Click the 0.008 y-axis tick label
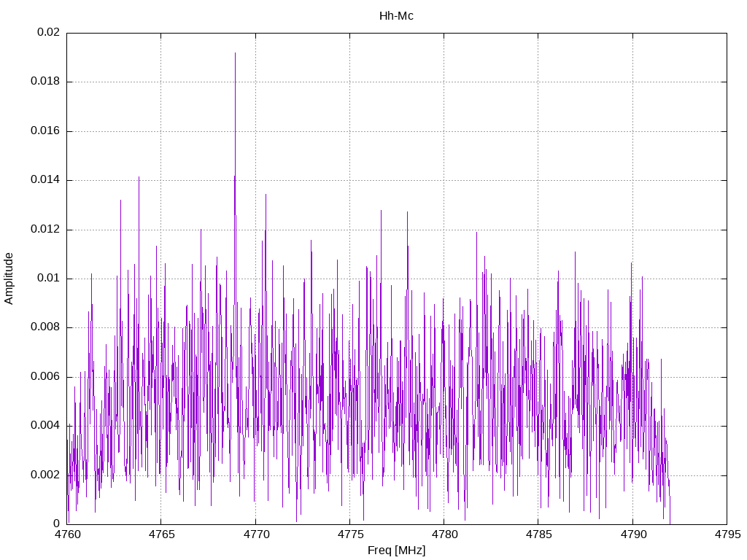 tap(46, 327)
